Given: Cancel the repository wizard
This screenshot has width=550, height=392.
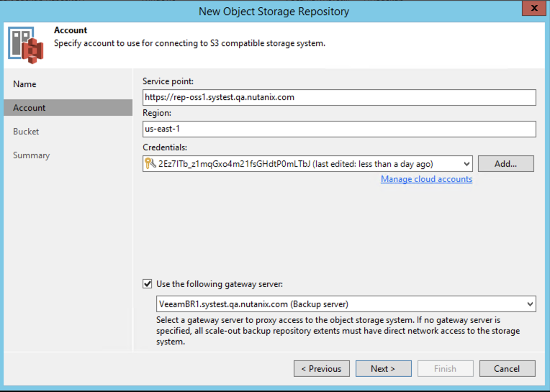Looking at the screenshot, I should coord(507,369).
